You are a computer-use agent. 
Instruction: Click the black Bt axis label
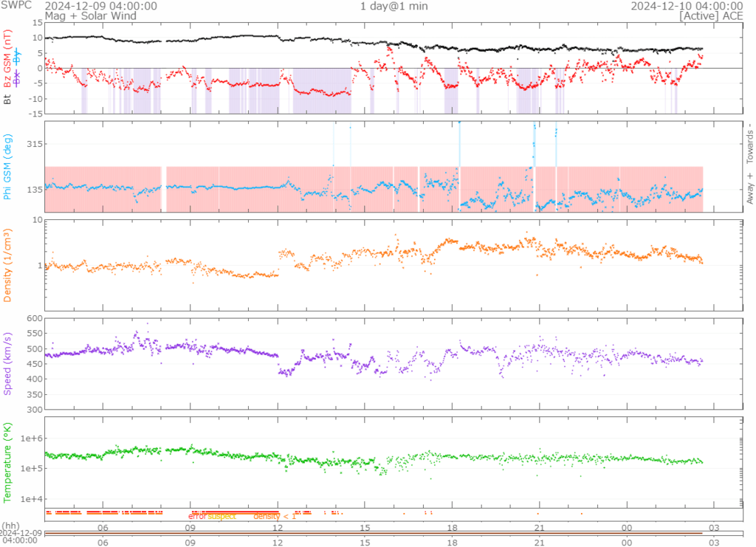pos(8,99)
